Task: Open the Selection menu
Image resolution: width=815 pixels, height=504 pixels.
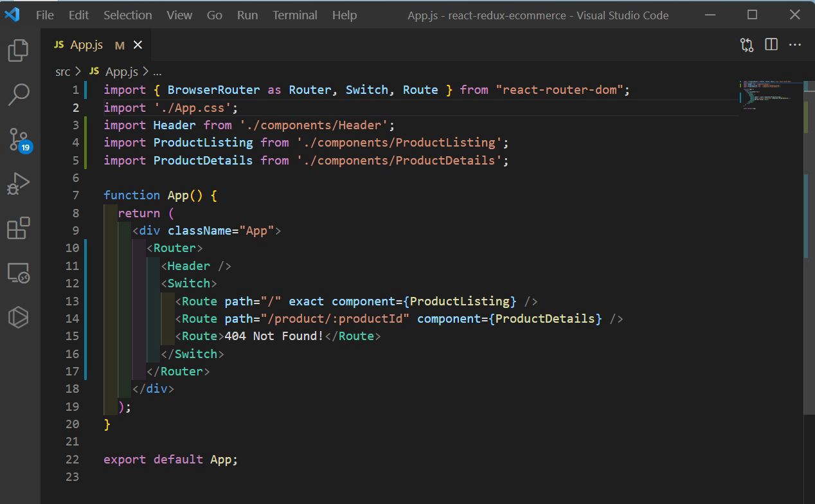Action: point(128,15)
